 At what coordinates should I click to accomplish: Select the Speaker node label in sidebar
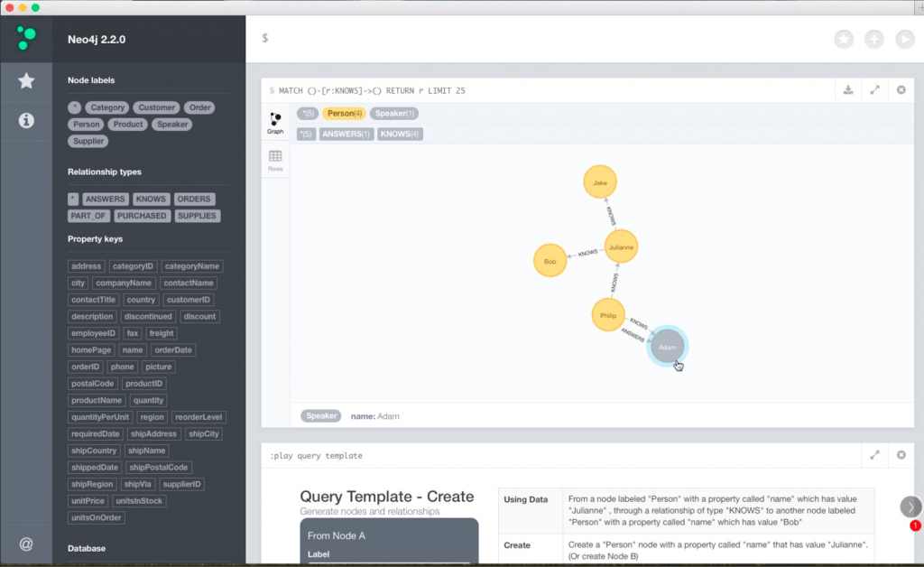pyautogui.click(x=172, y=125)
